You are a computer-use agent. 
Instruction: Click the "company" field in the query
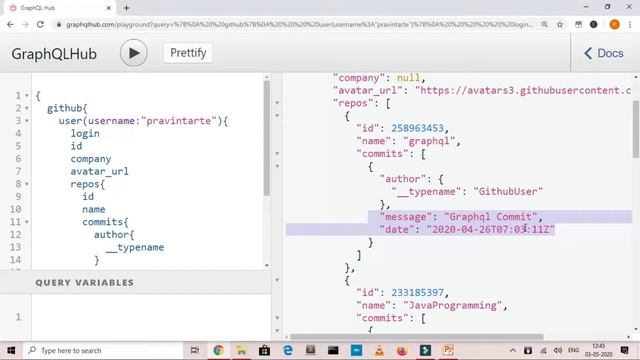pos(91,159)
